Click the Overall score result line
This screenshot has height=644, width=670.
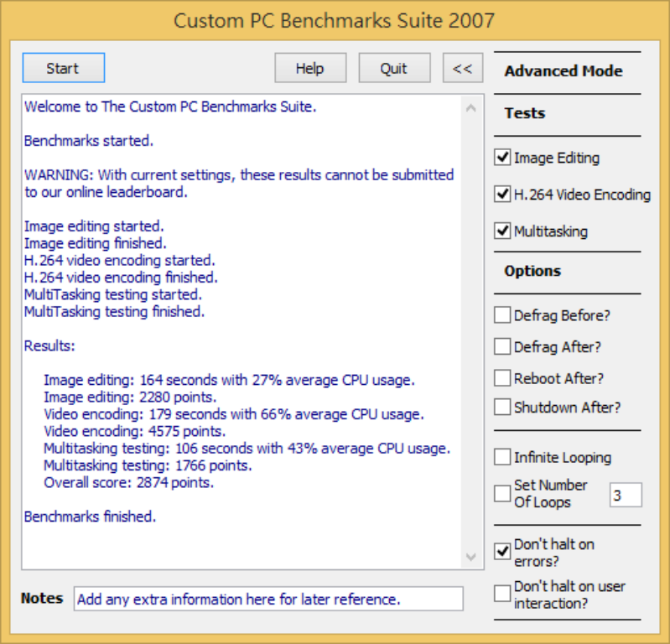[129, 482]
